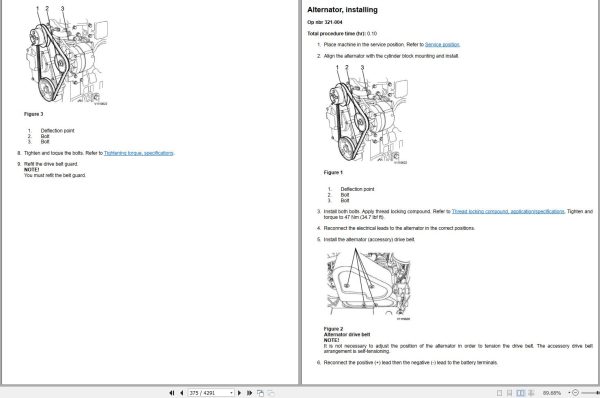The width and height of the screenshot is (600, 398).
Task: Click the Figure 1 caption
Action: (333, 173)
